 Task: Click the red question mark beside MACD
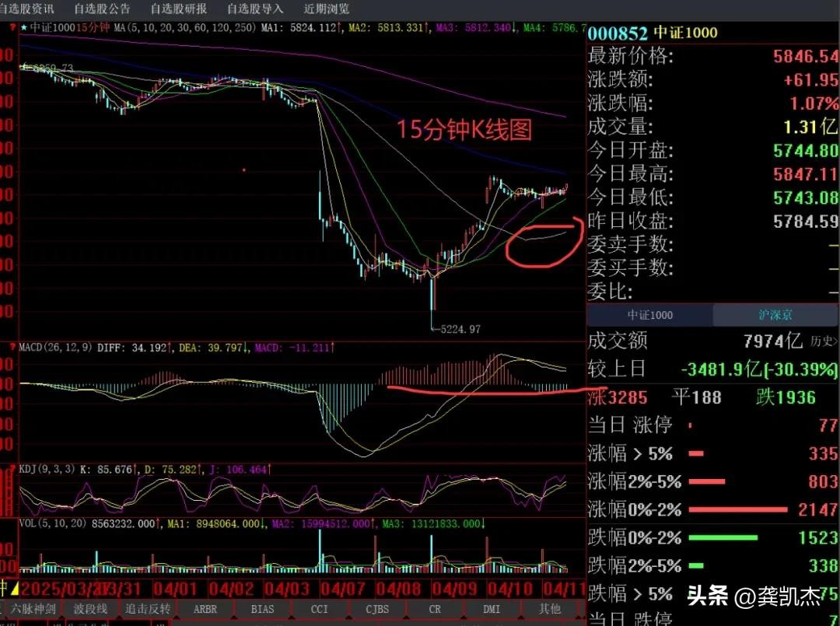tap(12, 346)
